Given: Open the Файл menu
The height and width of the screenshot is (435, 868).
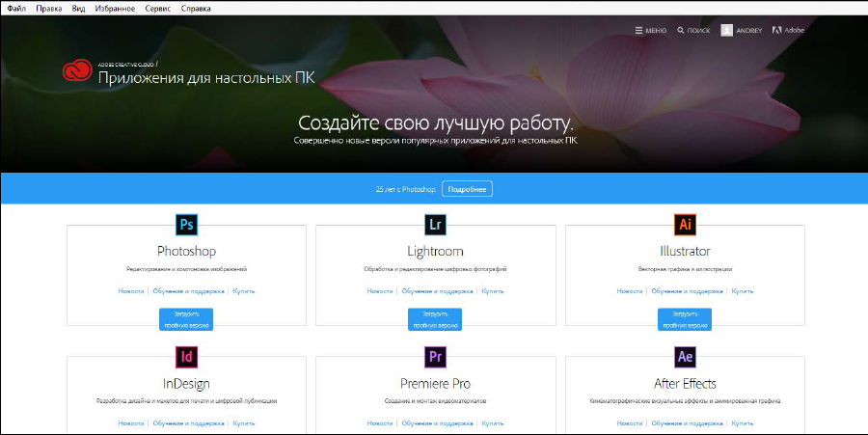Looking at the screenshot, I should (x=16, y=9).
